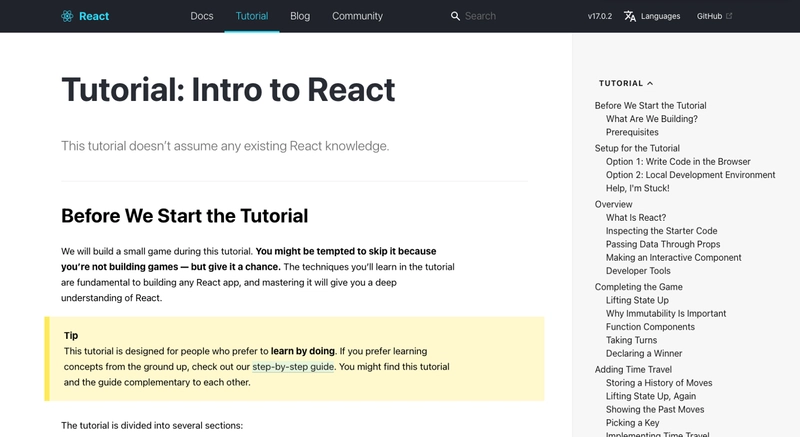Open the Blog nav item
The image size is (800, 437).
(x=300, y=16)
